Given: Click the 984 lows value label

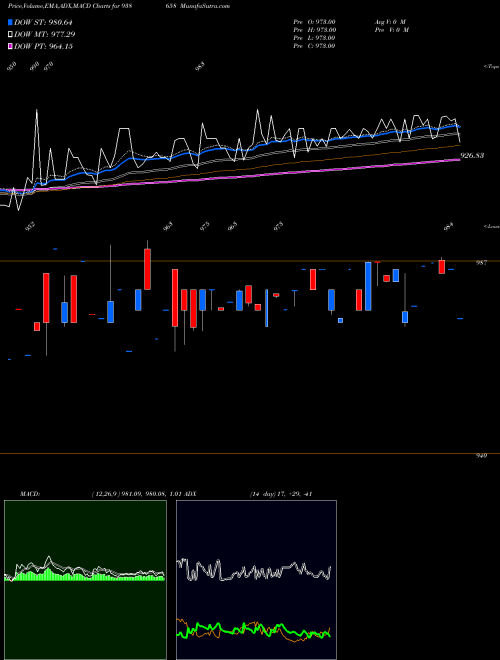Looking at the screenshot, I should [450, 227].
